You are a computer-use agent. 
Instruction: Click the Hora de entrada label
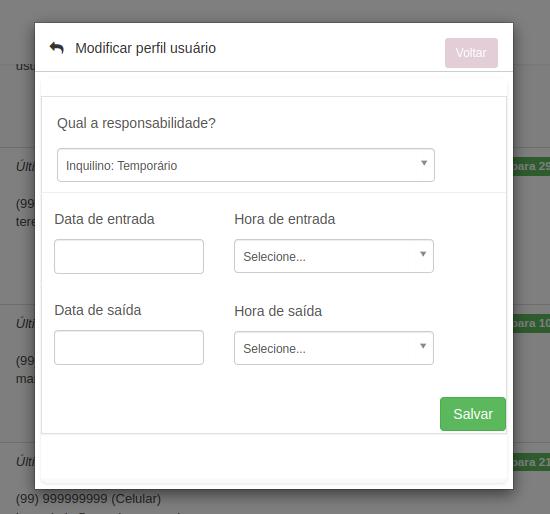point(284,219)
